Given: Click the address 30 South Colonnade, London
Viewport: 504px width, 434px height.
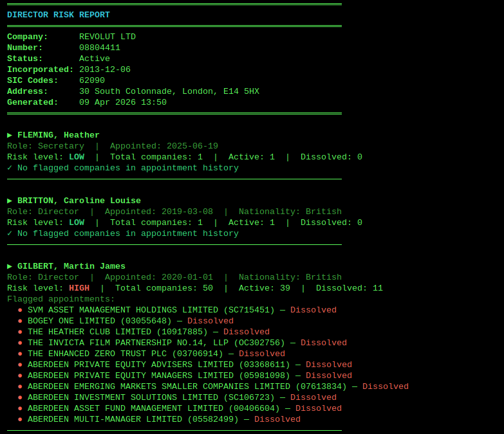Looking at the screenshot, I should [x=169, y=91].
